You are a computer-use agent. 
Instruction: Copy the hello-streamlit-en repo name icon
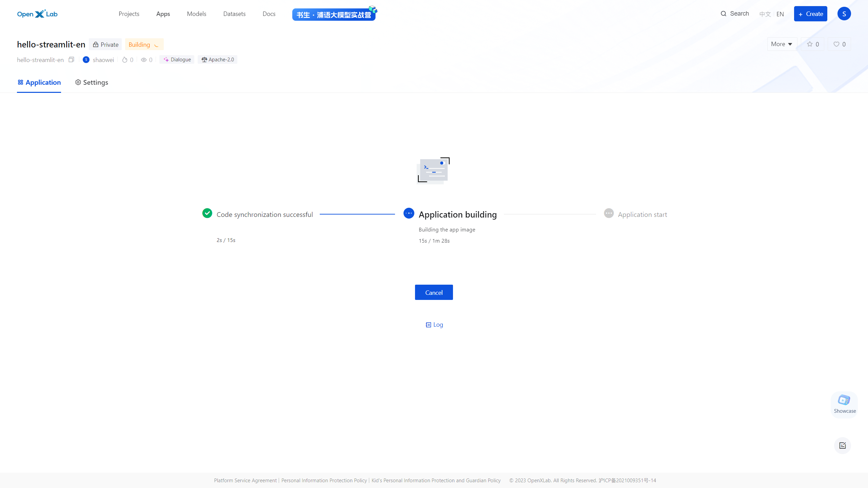pos(71,60)
